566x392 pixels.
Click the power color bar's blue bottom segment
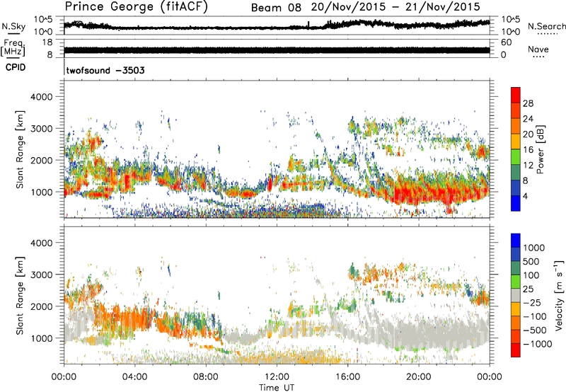(x=516, y=203)
